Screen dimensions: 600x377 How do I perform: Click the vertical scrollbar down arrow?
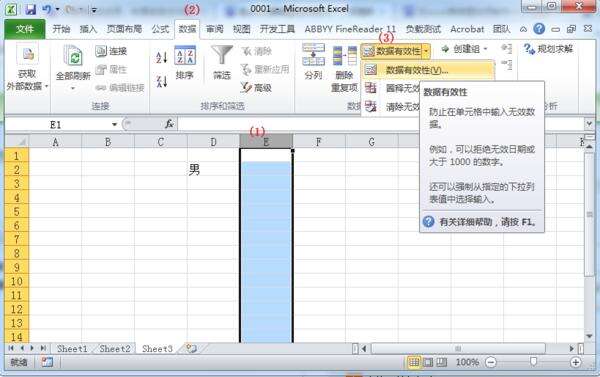pyautogui.click(x=590, y=336)
